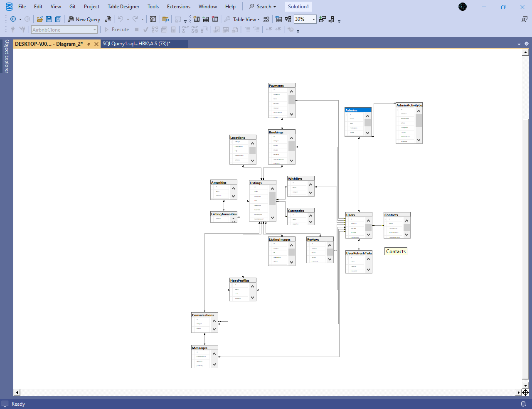
Task: Click the notifications bell in status bar
Action: pos(523,404)
